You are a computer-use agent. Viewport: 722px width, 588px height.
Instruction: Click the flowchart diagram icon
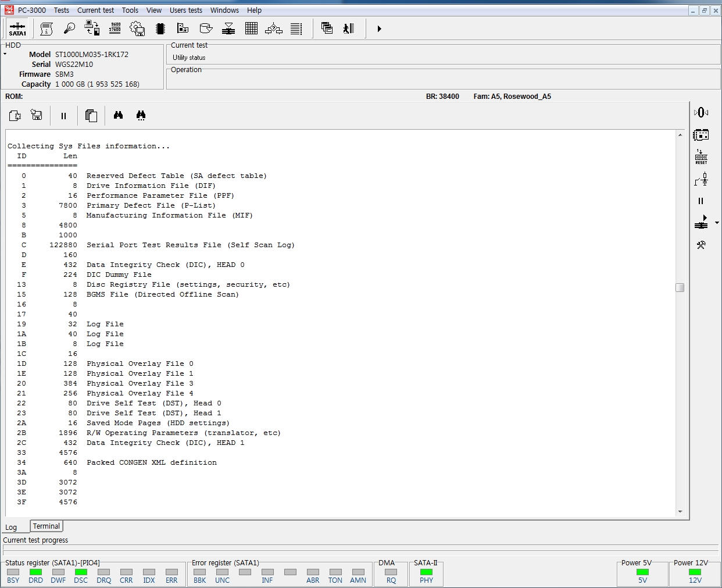click(x=274, y=28)
